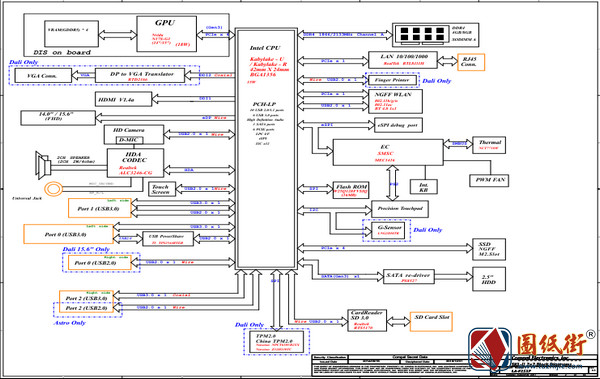Select the Precision Touchpad block
The width and height of the screenshot is (600, 379).
click(x=400, y=209)
